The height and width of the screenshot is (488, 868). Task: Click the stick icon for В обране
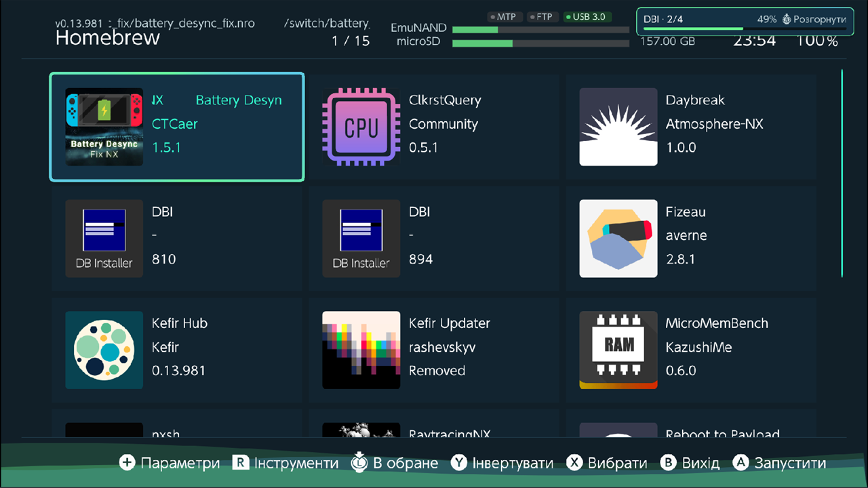click(359, 463)
